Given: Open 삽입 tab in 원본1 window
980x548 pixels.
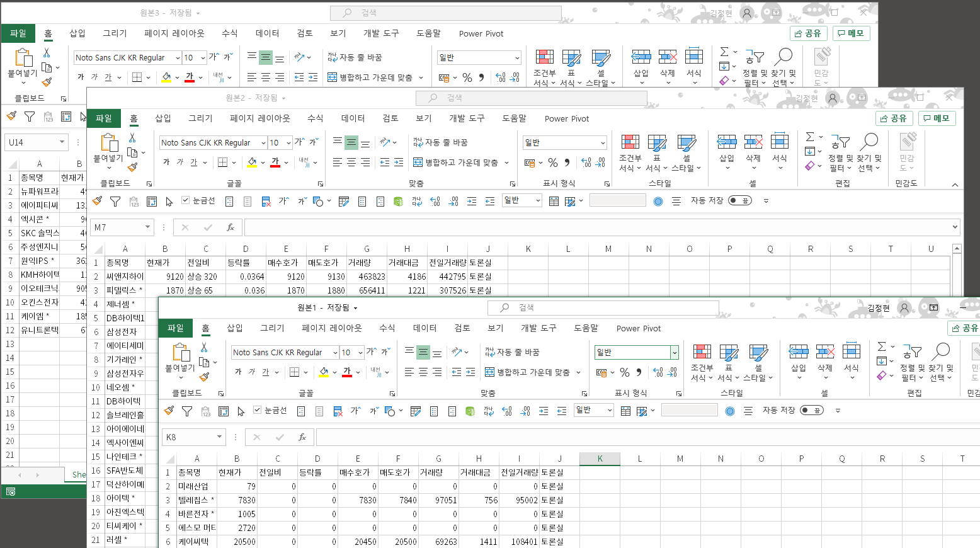Looking at the screenshot, I should point(235,328).
